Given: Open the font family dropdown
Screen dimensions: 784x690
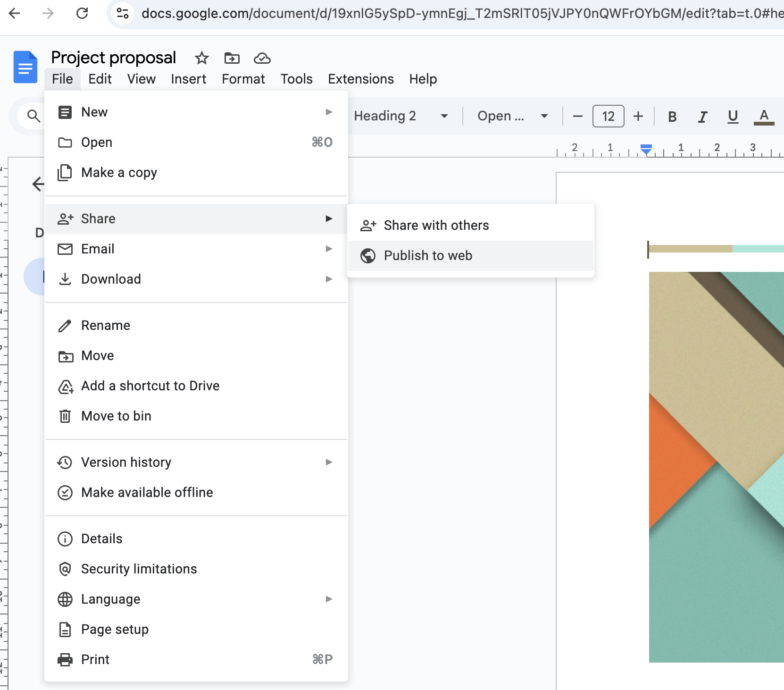Looking at the screenshot, I should 513,116.
